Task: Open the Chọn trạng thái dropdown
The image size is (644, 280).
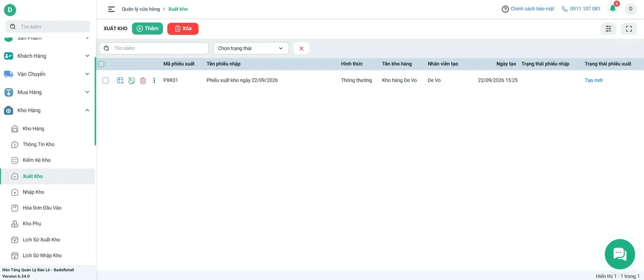Action: point(251,48)
